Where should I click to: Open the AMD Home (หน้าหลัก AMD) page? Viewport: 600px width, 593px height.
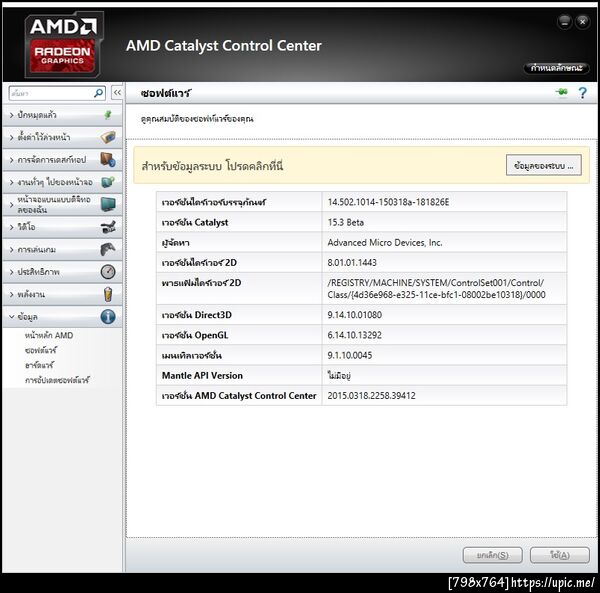click(x=49, y=335)
